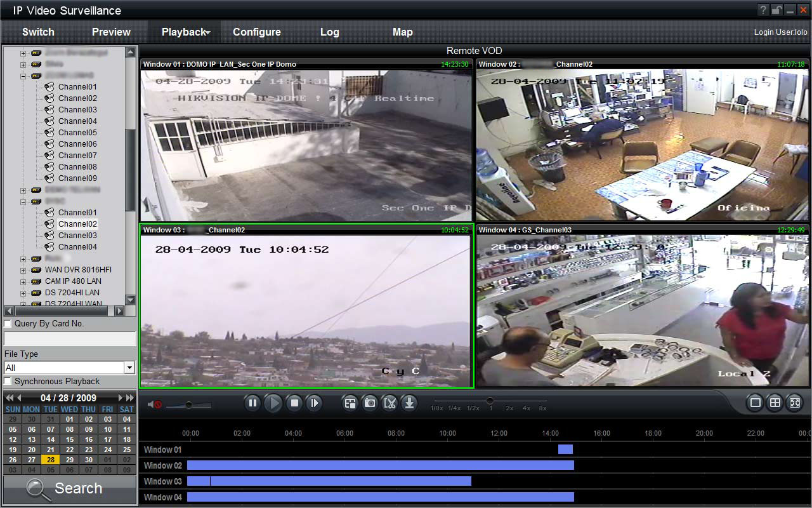Click the download recording icon
This screenshot has height=508, width=812.
(409, 403)
